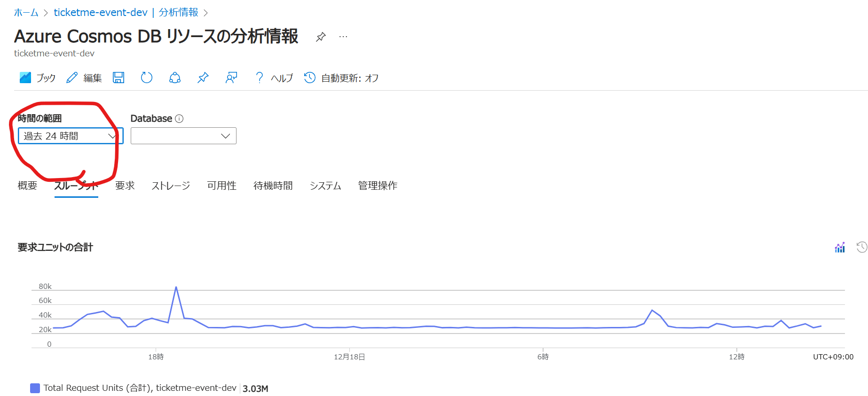868x396 pixels.
Task: Open the 可用性 tab
Action: tap(221, 186)
